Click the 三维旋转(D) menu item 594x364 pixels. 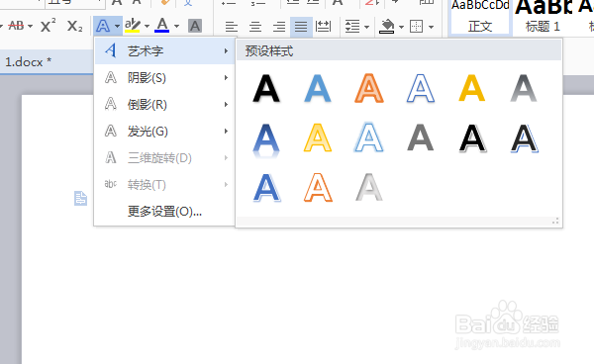point(164,158)
